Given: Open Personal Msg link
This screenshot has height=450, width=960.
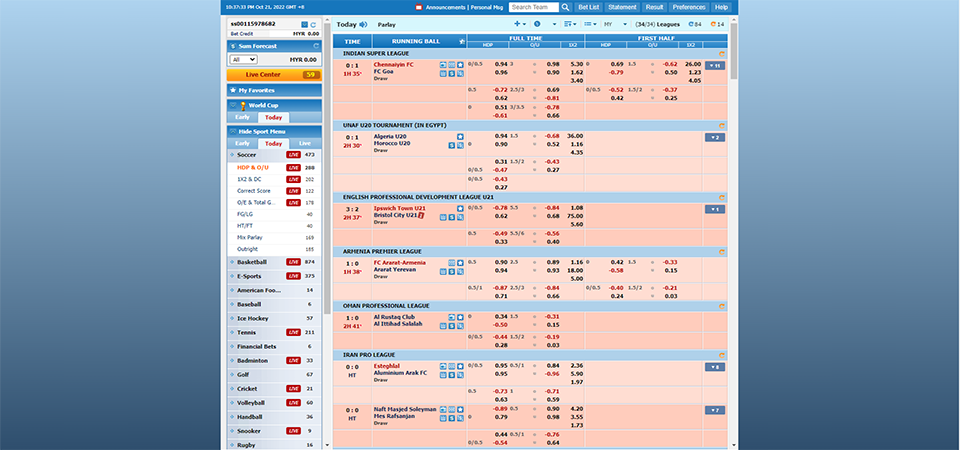Looking at the screenshot, I should [488, 7].
